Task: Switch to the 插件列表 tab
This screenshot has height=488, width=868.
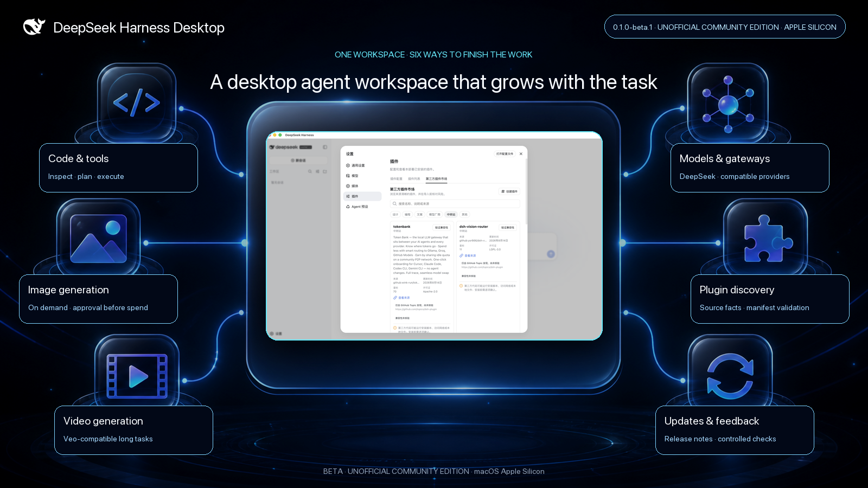Action: point(414,179)
